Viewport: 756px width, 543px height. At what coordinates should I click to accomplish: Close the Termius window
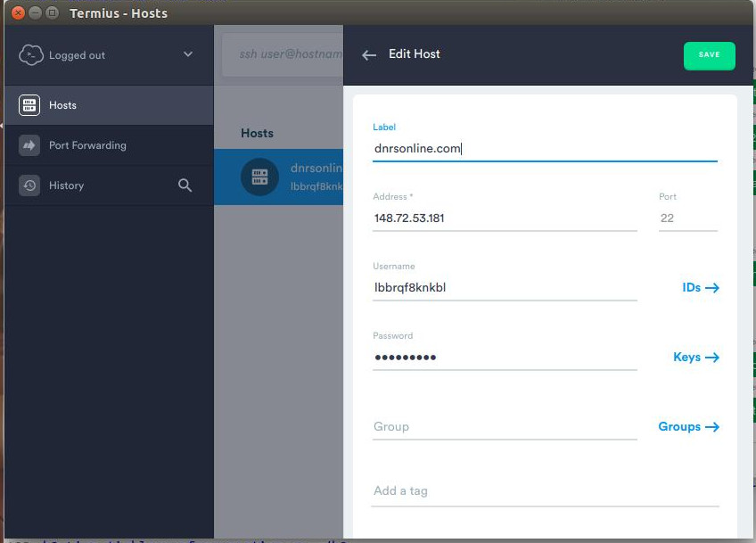[x=18, y=13]
